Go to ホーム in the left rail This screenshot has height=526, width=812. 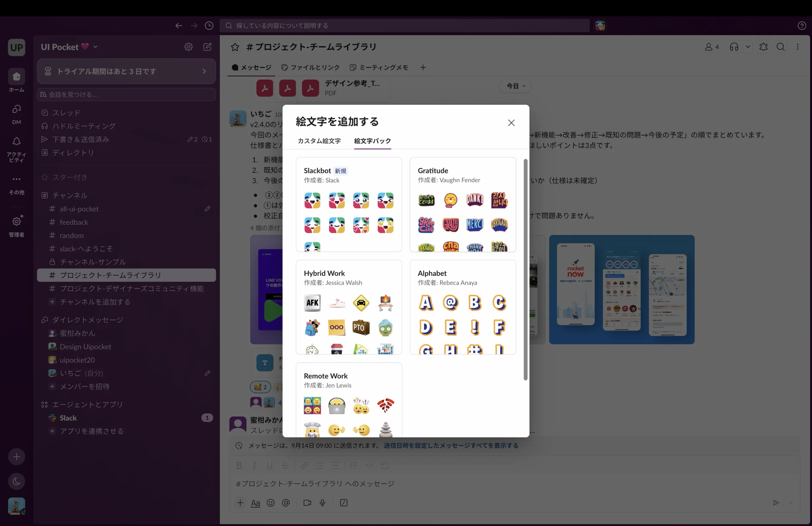[16, 80]
